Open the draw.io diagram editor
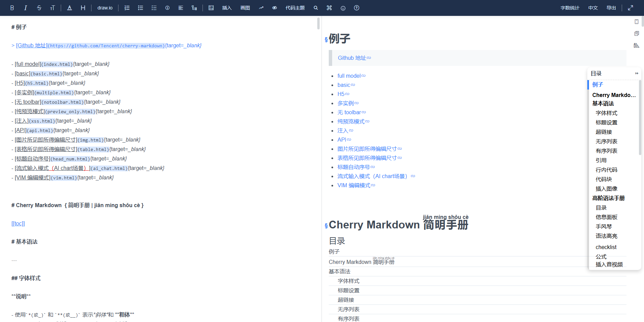Viewport: 644px width, 322px height. (x=105, y=8)
